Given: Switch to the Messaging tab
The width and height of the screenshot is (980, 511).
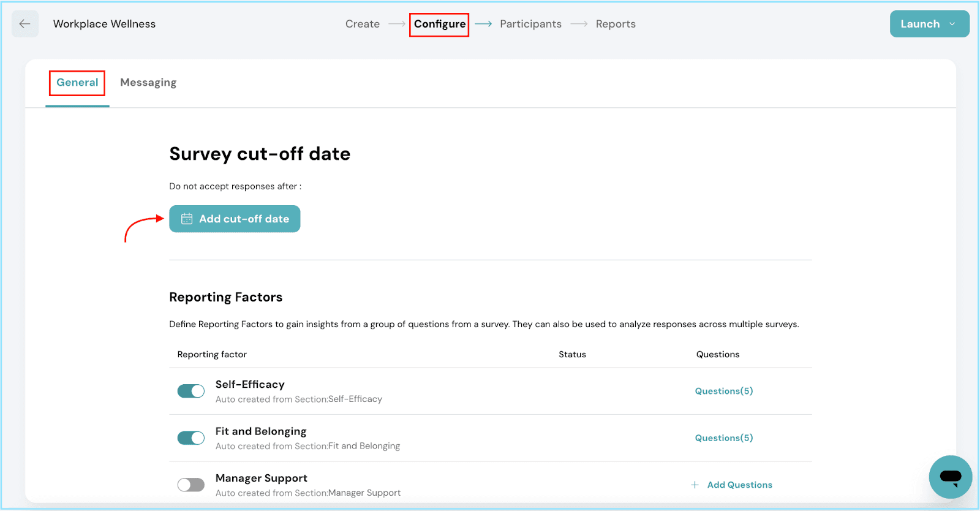Looking at the screenshot, I should click(x=148, y=83).
